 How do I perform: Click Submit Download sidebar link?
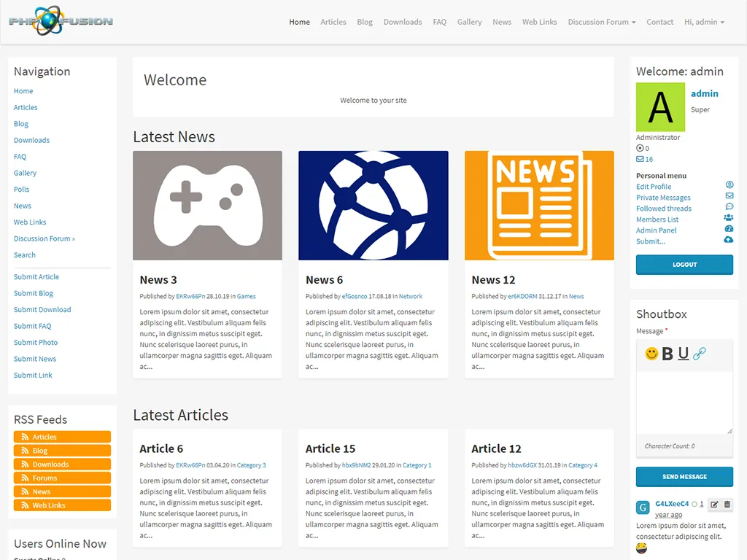(42, 309)
